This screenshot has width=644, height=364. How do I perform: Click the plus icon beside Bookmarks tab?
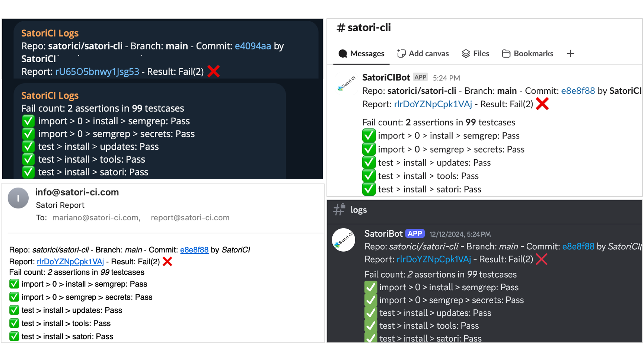[570, 54]
